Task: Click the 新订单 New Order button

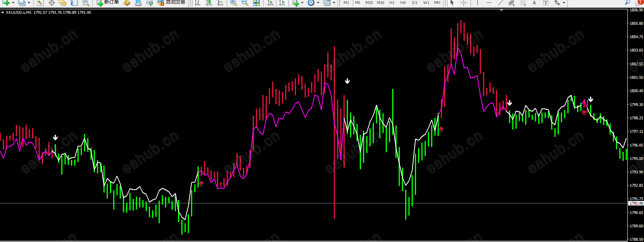Action: (108, 2)
